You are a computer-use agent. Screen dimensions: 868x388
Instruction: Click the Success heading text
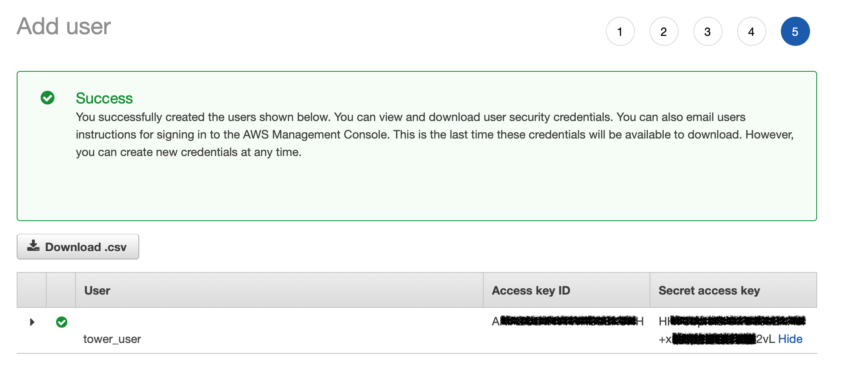(x=104, y=98)
